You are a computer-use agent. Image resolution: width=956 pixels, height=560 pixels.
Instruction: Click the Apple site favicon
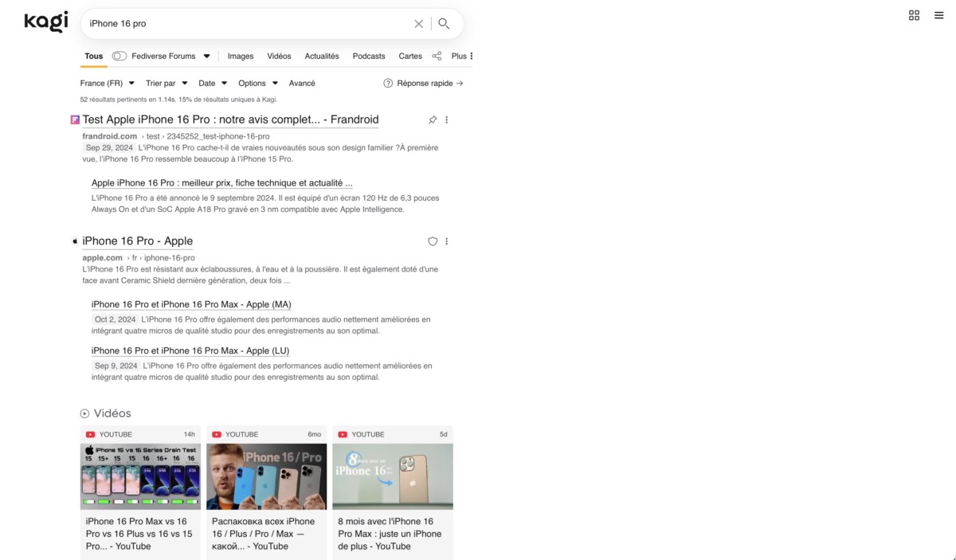[x=75, y=241]
